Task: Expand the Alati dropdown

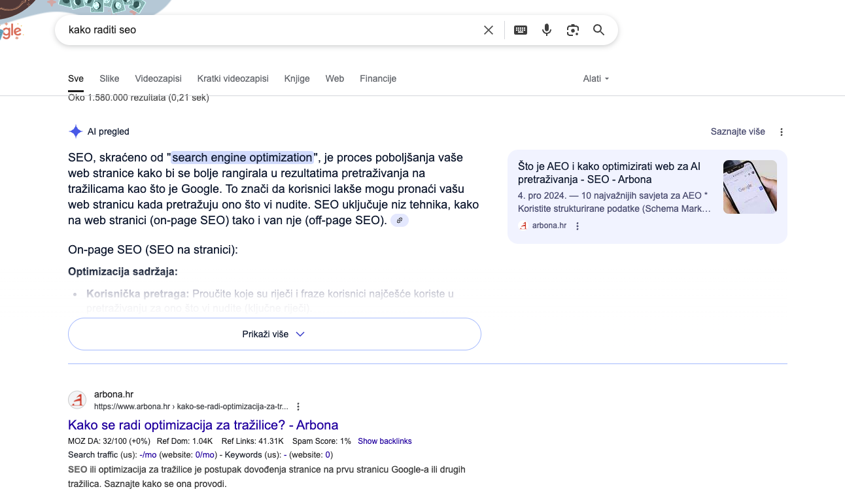Action: [x=596, y=78]
